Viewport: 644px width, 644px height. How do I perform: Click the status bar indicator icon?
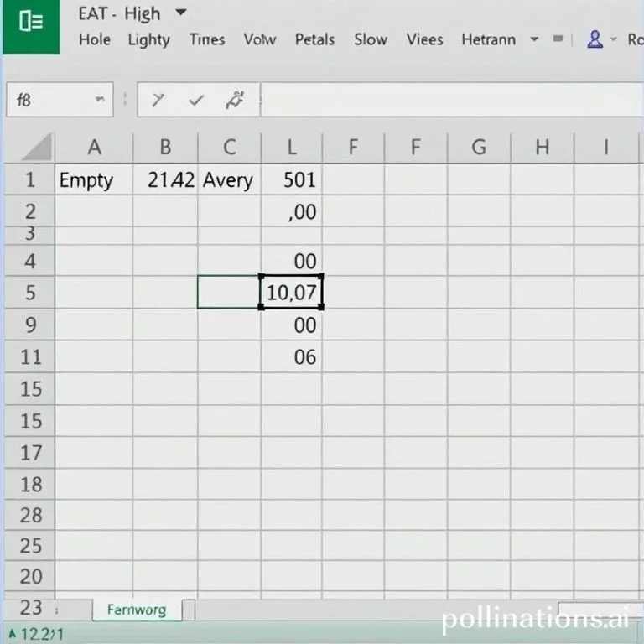(x=12, y=635)
